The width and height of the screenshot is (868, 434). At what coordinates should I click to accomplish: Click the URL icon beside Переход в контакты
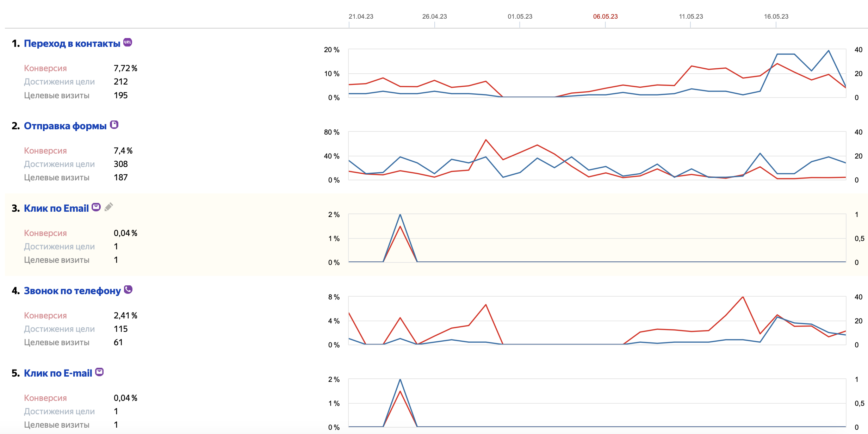(x=128, y=42)
